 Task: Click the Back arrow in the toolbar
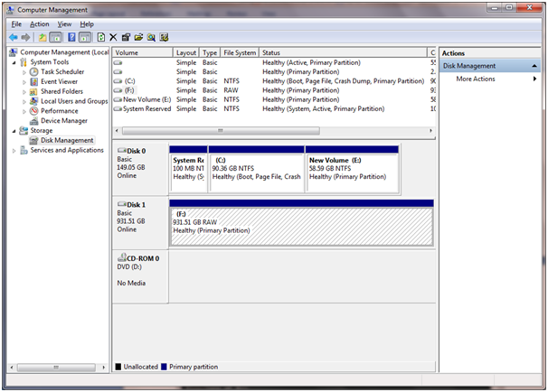tap(14, 37)
